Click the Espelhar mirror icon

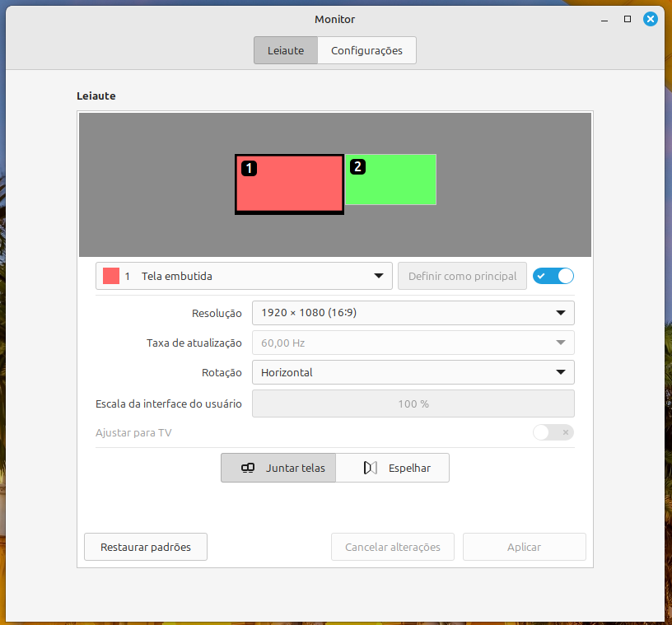(x=371, y=468)
